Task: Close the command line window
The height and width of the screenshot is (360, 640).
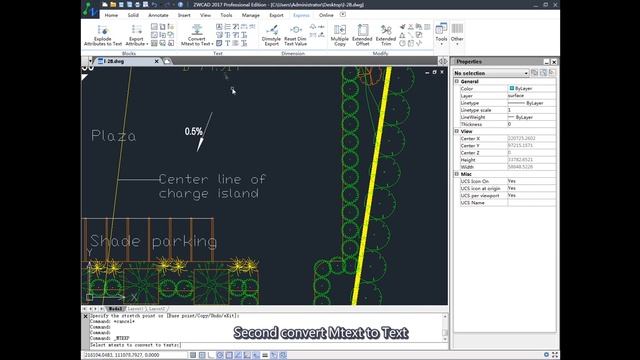Action: pyautogui.click(x=85, y=316)
